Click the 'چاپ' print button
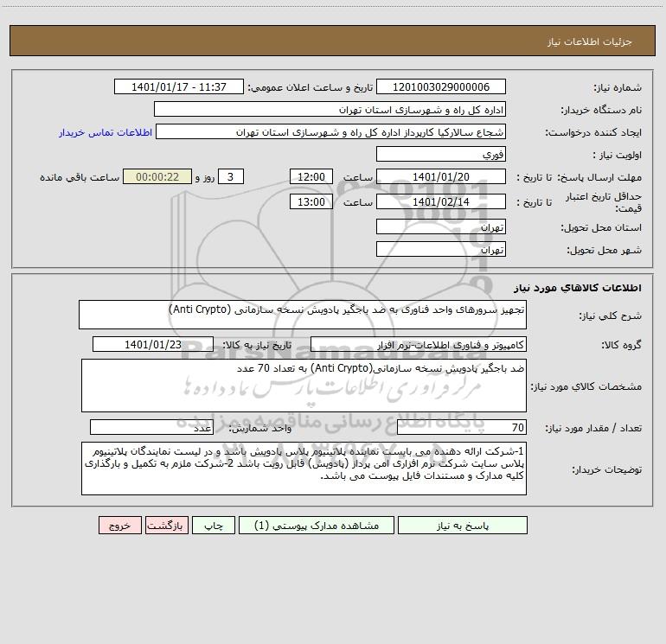Viewport: 666px width, 644px height. 214,526
